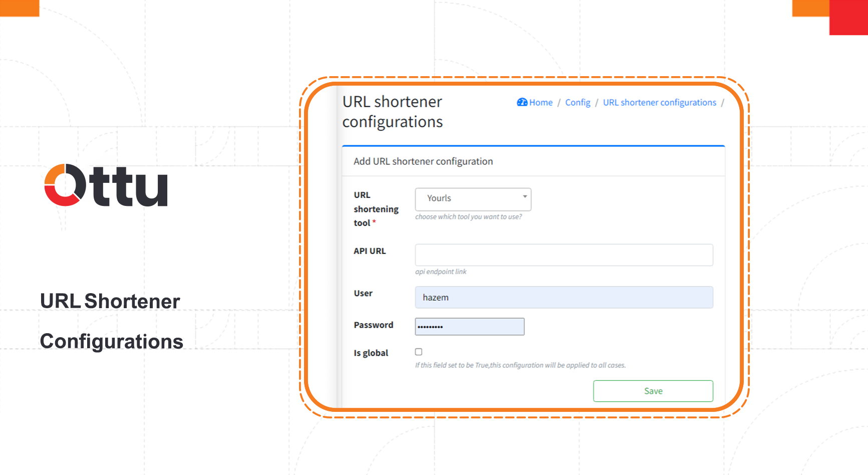Viewport: 868px width, 475px height.
Task: Select the URL shortener configurations page title
Action: pos(392,111)
